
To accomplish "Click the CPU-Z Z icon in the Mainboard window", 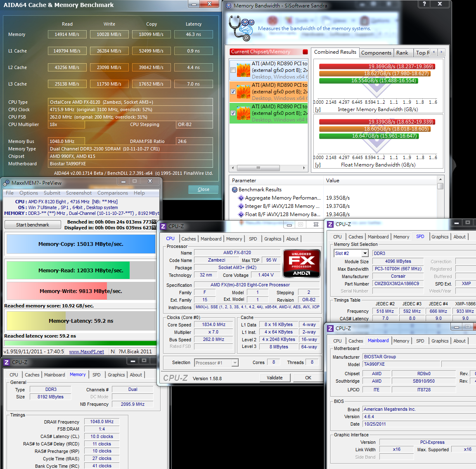I will click(x=330, y=329).
